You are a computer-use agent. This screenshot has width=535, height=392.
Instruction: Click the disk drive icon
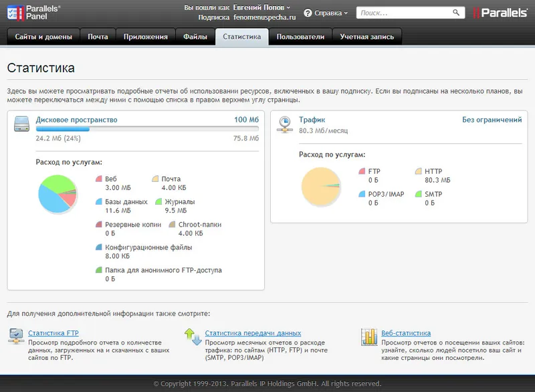(x=21, y=124)
